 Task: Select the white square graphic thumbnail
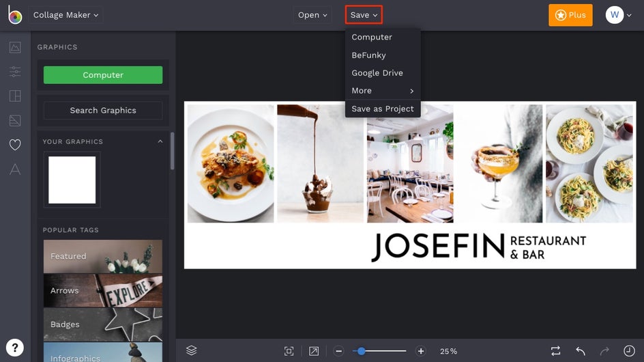[72, 180]
